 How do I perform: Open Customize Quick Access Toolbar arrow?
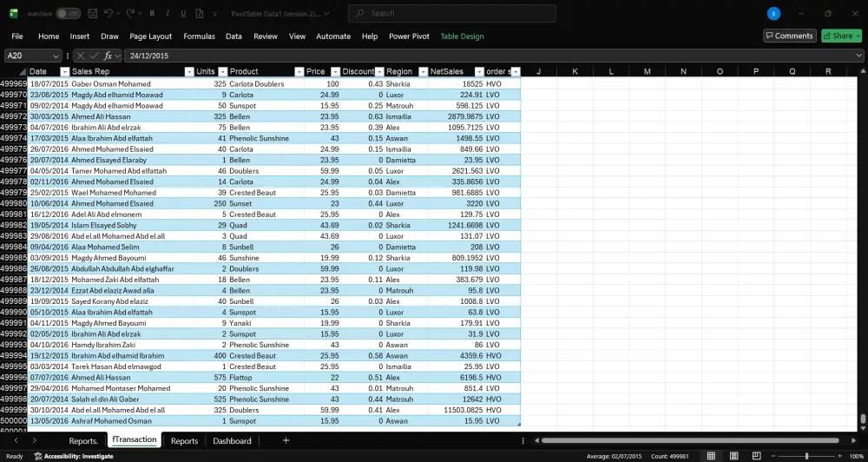coord(215,13)
